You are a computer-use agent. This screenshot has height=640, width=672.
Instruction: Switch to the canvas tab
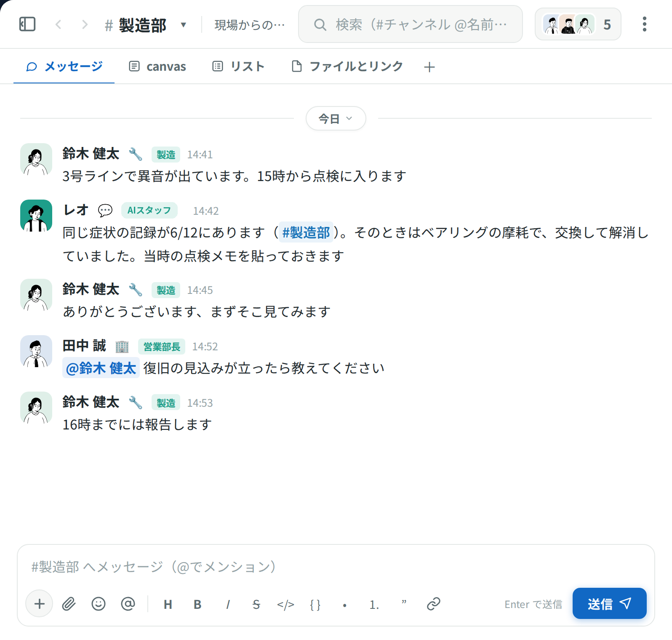[x=157, y=67]
